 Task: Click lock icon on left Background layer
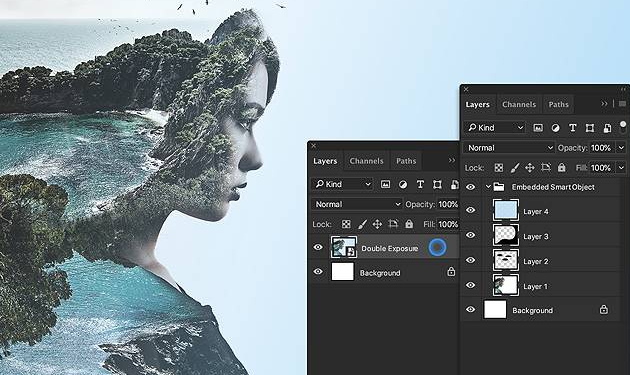pos(451,272)
